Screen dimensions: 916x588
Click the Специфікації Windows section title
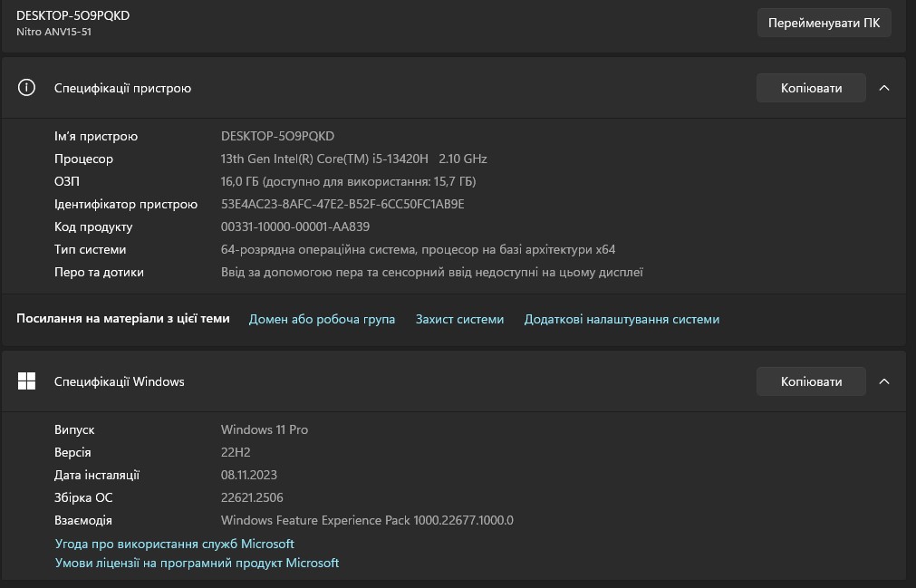pyautogui.click(x=119, y=381)
